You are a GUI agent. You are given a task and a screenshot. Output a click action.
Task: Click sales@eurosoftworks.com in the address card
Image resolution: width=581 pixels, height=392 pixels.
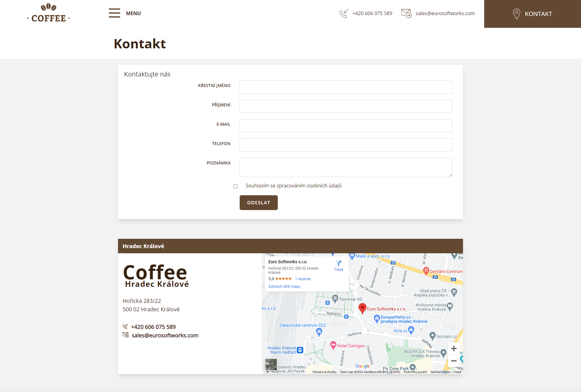(165, 335)
